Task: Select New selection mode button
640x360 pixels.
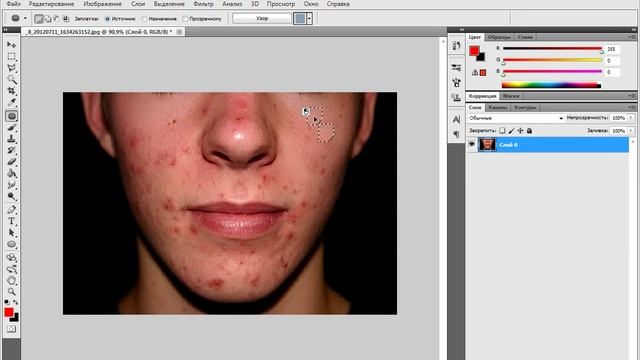Action: pyautogui.click(x=39, y=19)
